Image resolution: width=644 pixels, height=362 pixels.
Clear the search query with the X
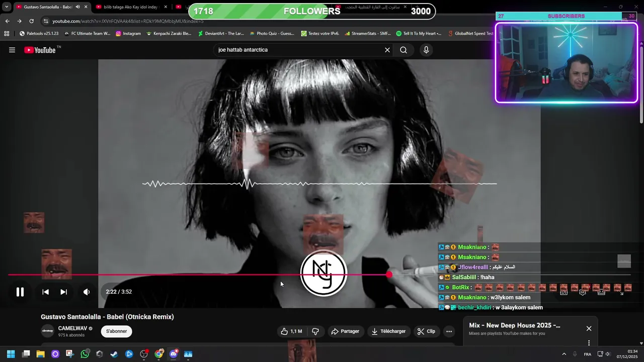click(387, 50)
